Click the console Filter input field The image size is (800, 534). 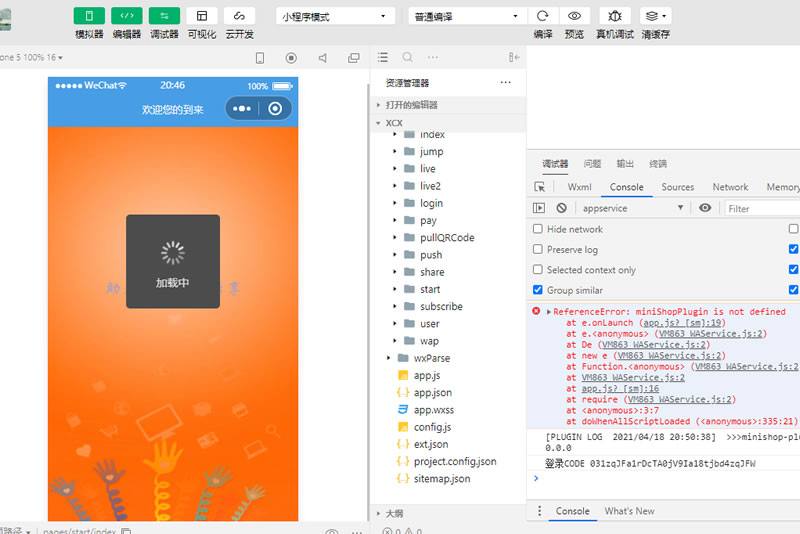pos(760,208)
